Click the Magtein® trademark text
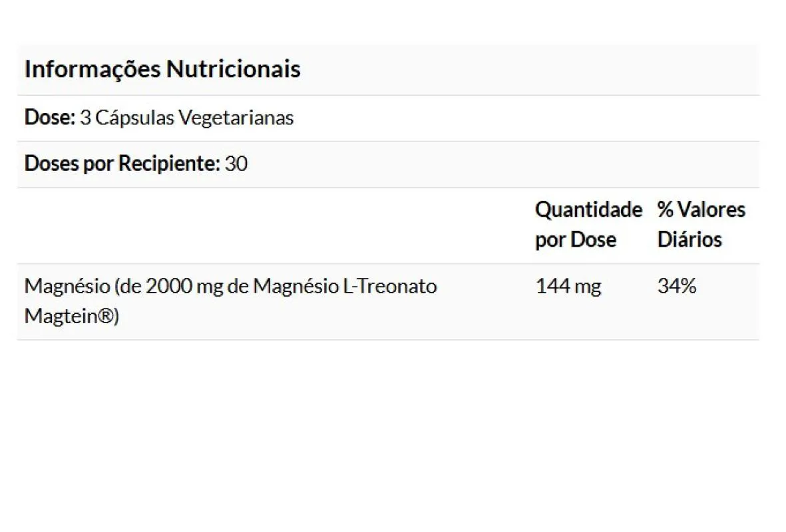 tap(72, 317)
